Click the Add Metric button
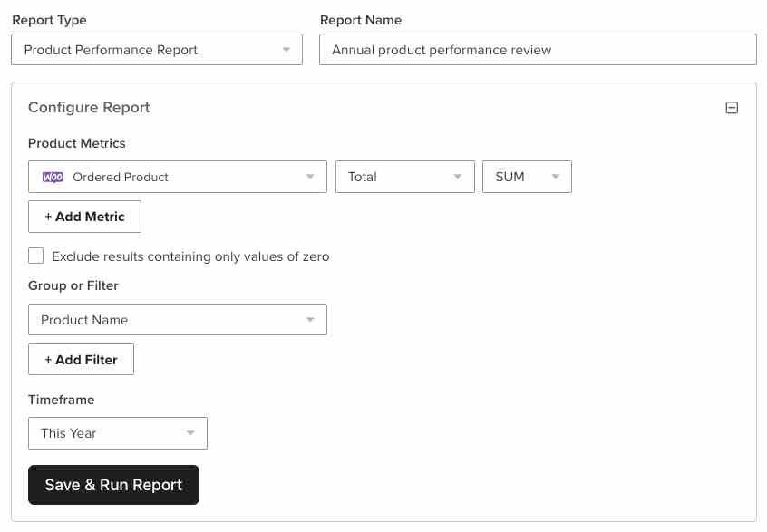 point(84,217)
